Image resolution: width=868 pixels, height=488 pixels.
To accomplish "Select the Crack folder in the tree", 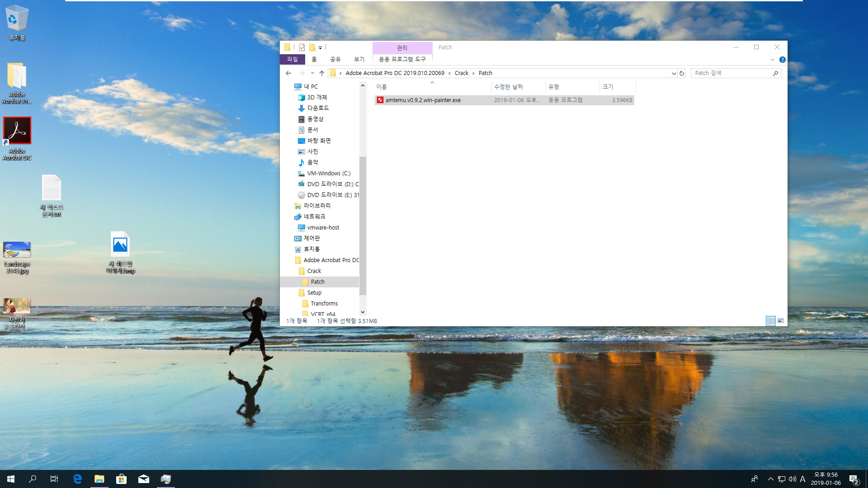I will coord(310,271).
